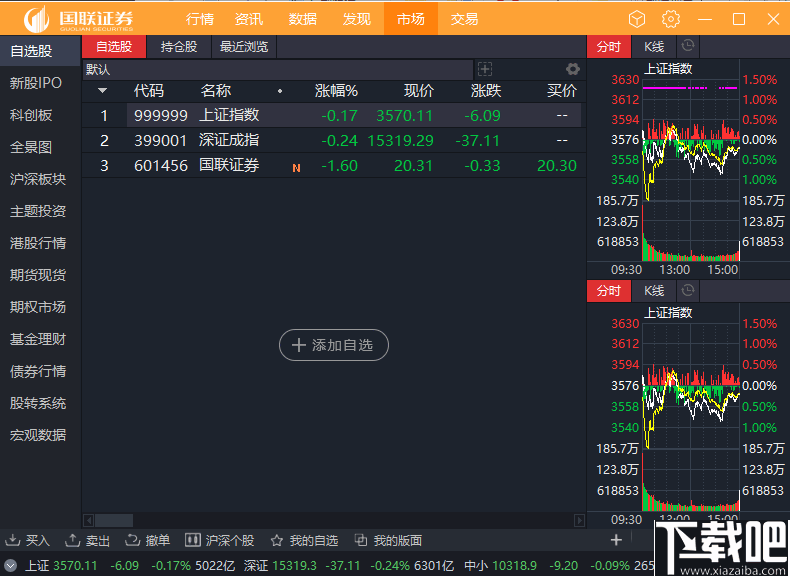Screen dimensions: 790x576
Task: Select the 国联证券 601456 row
Action: (332, 165)
